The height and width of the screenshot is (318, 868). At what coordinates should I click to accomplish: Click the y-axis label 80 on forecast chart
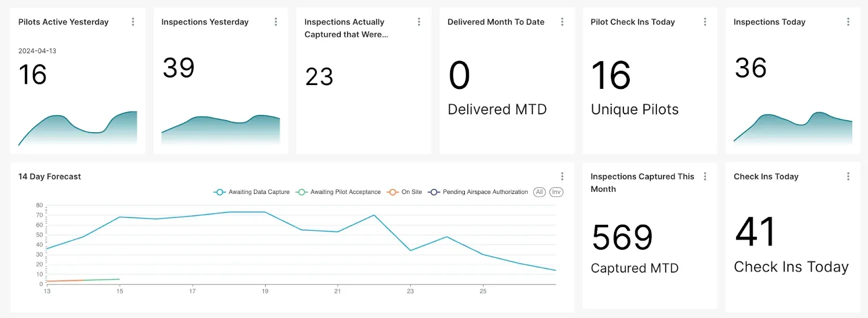[x=39, y=205]
